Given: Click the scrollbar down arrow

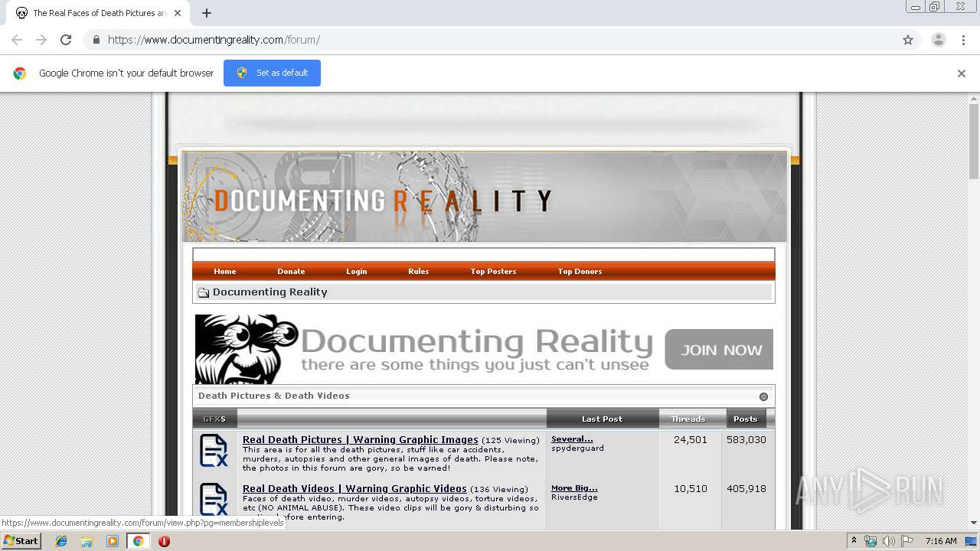Looking at the screenshot, I should pyautogui.click(x=974, y=523).
